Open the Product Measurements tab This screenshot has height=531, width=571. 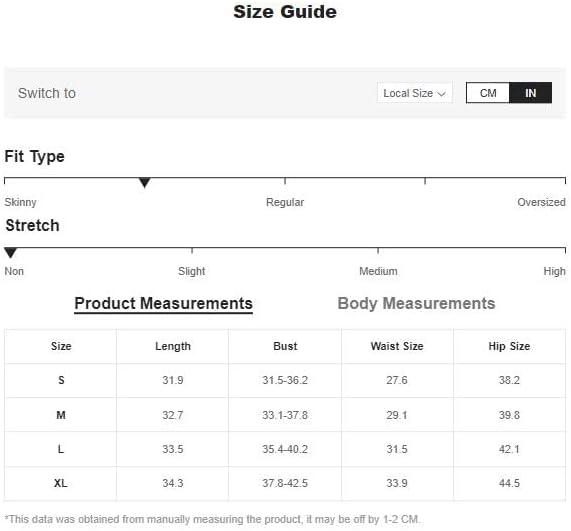(164, 303)
